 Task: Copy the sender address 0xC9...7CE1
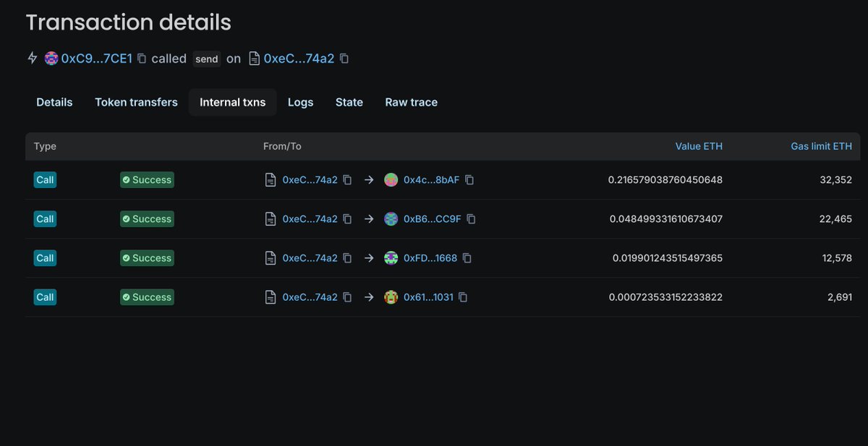coord(142,59)
